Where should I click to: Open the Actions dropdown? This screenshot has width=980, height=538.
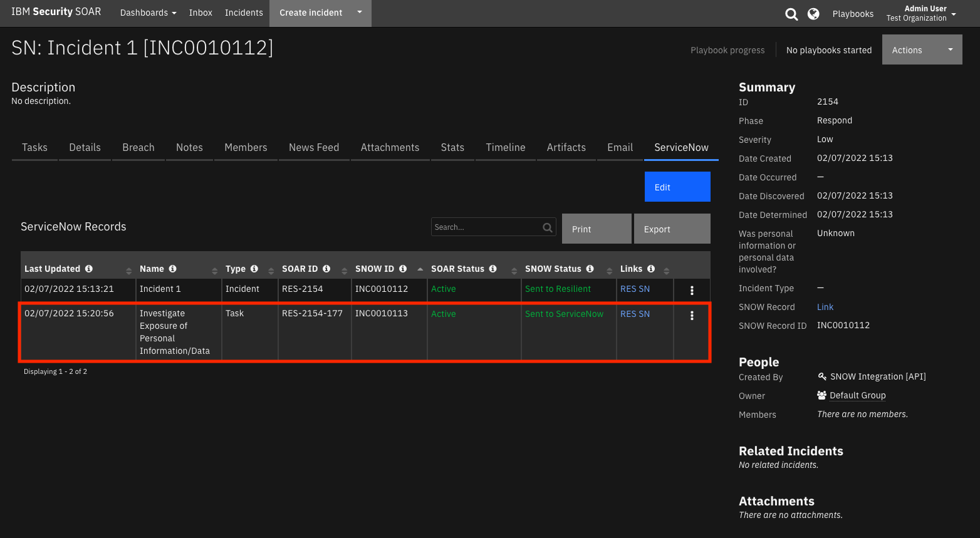(x=922, y=49)
